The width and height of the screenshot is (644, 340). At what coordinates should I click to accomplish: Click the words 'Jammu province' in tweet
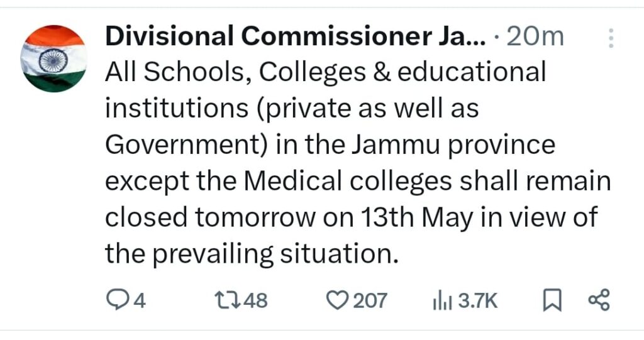point(453,145)
